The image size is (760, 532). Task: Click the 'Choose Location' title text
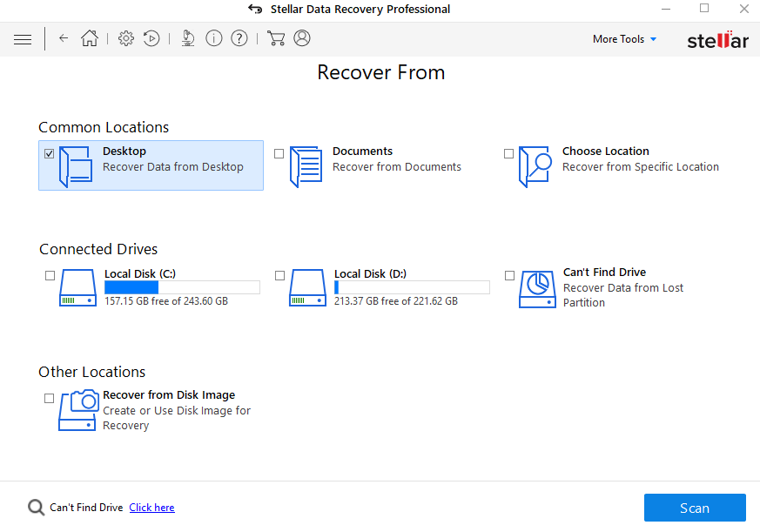(605, 152)
